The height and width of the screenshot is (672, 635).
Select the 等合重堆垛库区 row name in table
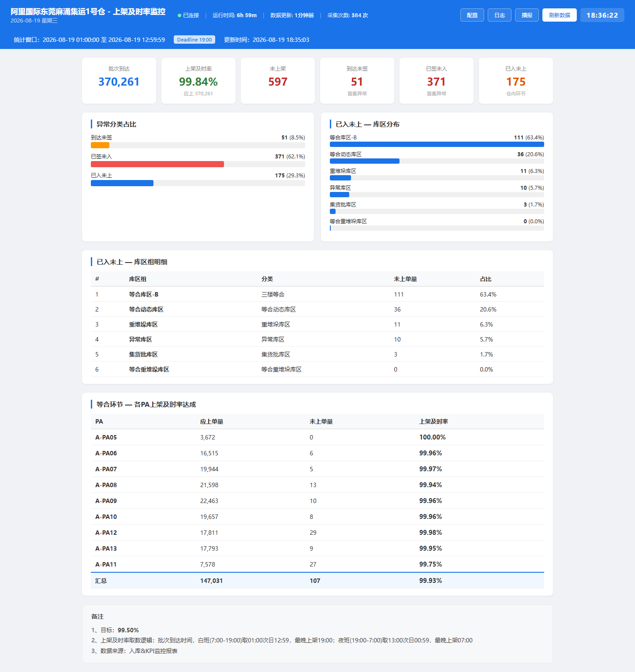[149, 369]
